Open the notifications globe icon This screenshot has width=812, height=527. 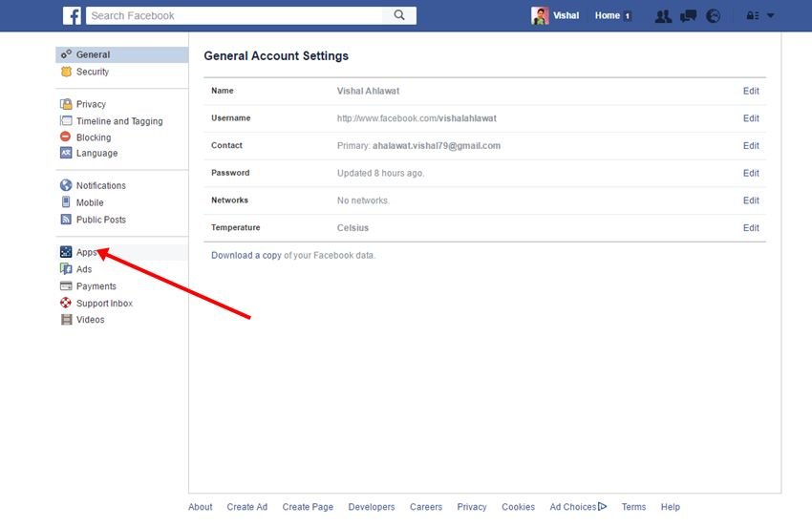coord(713,16)
